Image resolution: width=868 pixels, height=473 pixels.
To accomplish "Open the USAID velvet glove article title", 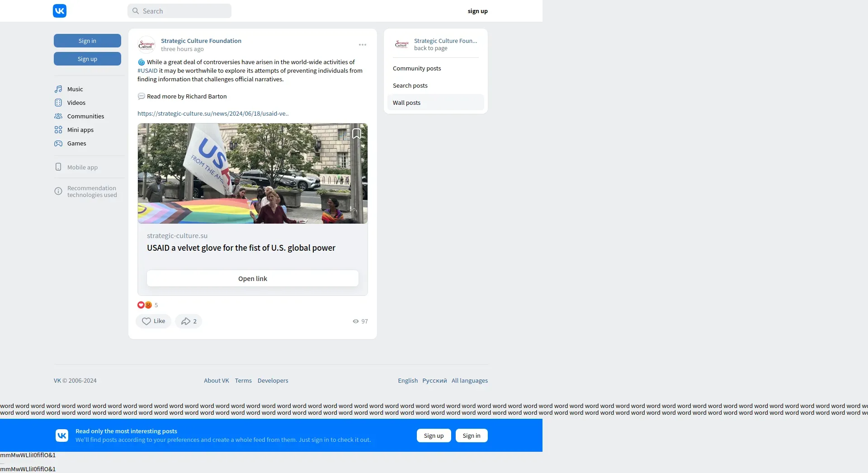I will (241, 248).
